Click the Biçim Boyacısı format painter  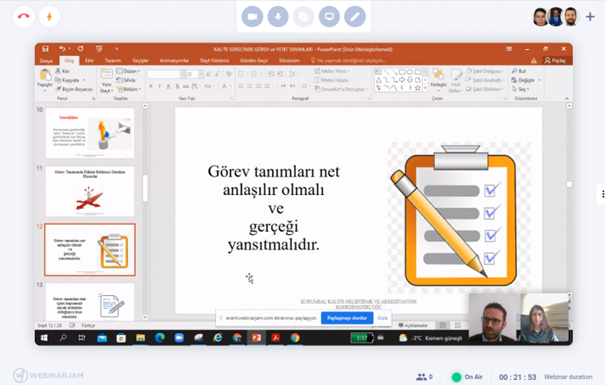(x=74, y=89)
